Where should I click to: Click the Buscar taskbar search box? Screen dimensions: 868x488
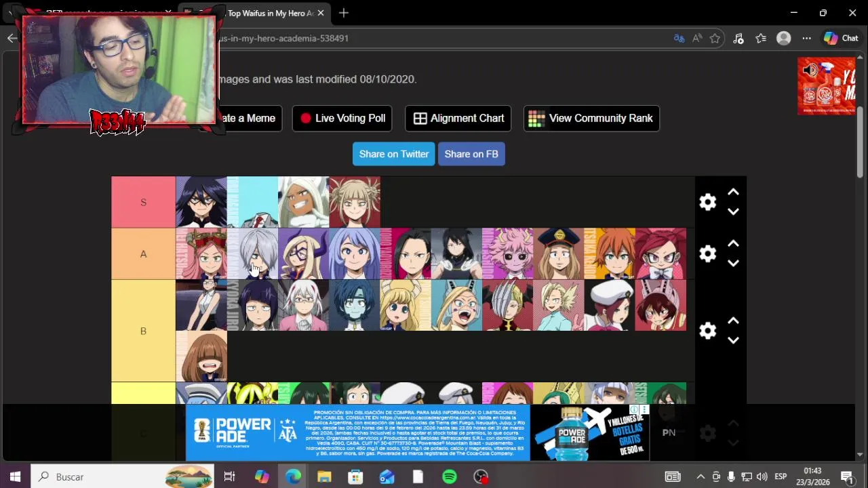[x=123, y=476]
